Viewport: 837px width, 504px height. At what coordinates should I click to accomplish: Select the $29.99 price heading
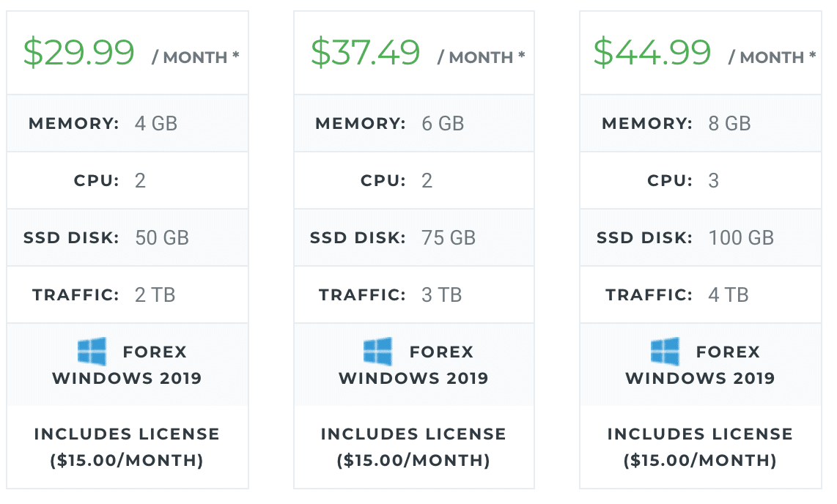click(78, 52)
